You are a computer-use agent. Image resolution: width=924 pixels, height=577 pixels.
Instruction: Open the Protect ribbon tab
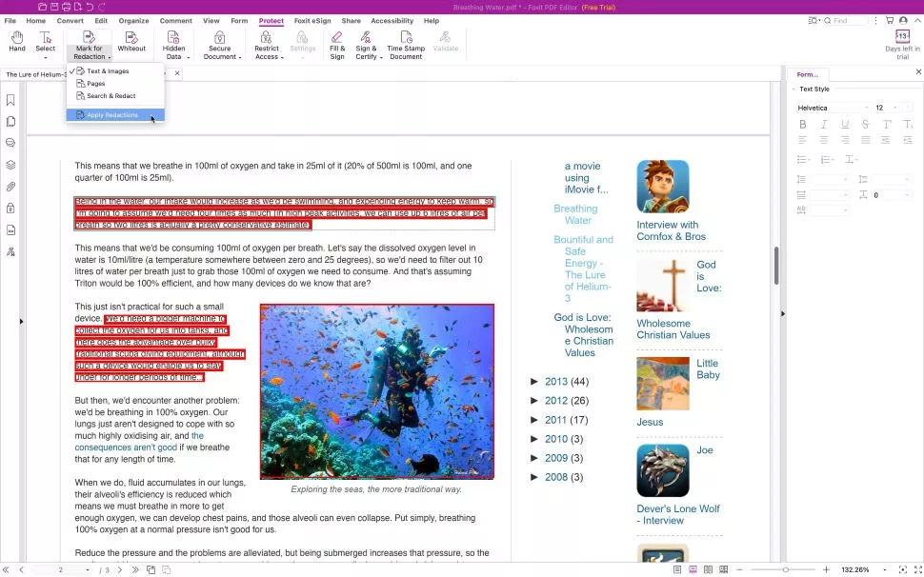click(271, 21)
